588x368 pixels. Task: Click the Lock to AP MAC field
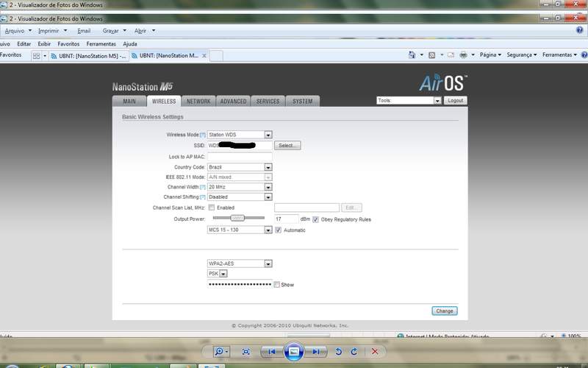[x=240, y=157]
